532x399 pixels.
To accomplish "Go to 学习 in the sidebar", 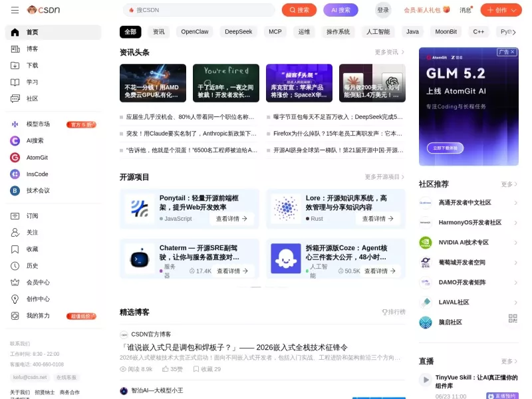I will pos(53,82).
